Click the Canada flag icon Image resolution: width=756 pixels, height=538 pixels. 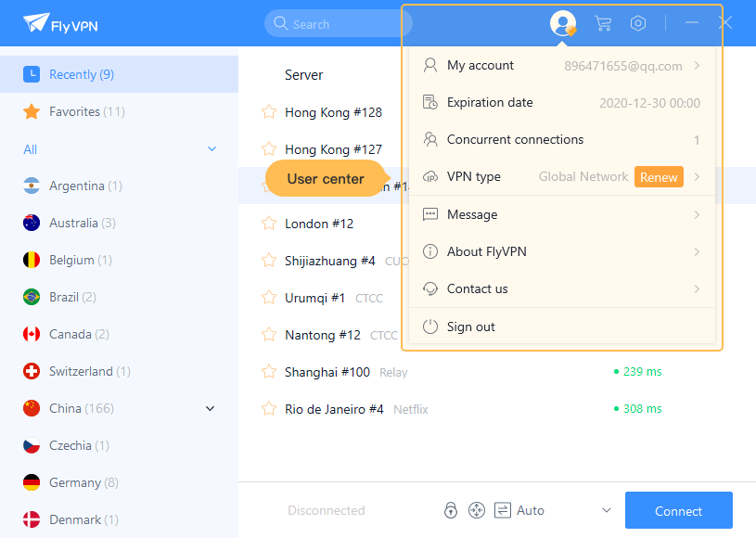(32, 334)
